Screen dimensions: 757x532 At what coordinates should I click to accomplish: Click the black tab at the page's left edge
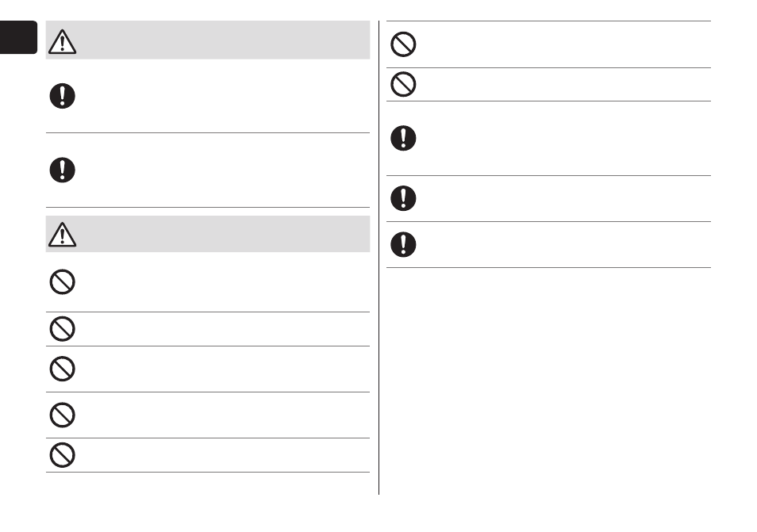(18, 37)
